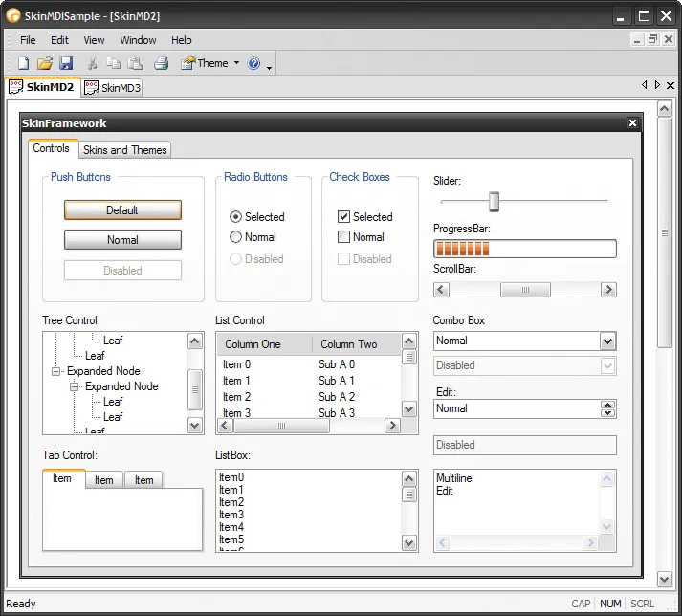Open the Normal combo box dropdown
682x616 pixels.
pyautogui.click(x=607, y=341)
